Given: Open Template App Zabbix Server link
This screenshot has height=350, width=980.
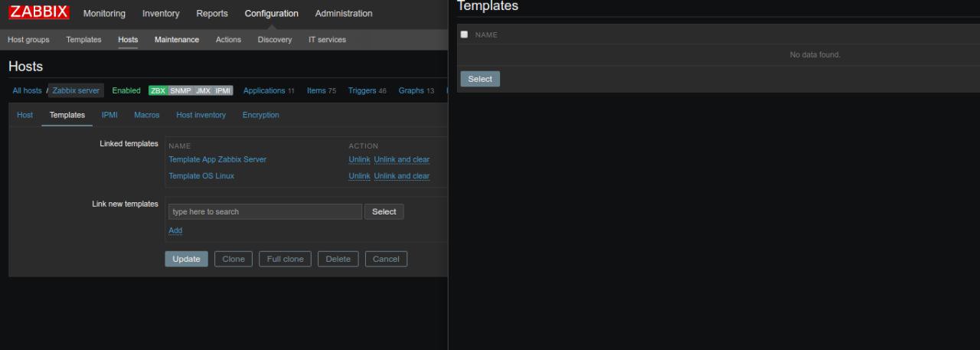Looking at the screenshot, I should [x=217, y=159].
